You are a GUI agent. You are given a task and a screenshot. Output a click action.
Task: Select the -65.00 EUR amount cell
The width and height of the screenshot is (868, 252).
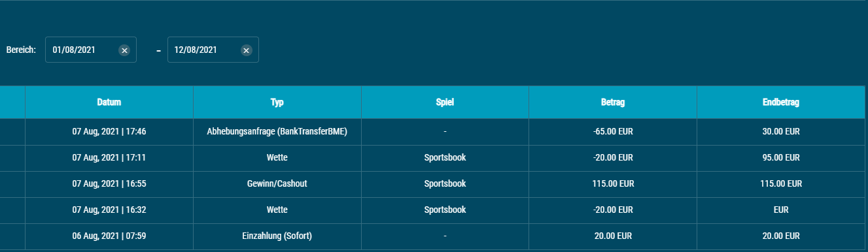613,132
